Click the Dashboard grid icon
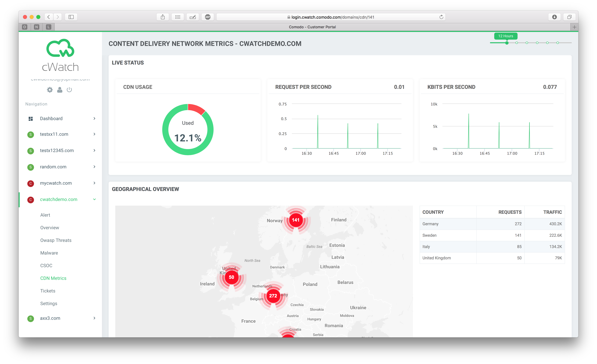Viewport: 597px width, 364px height. coord(30,119)
